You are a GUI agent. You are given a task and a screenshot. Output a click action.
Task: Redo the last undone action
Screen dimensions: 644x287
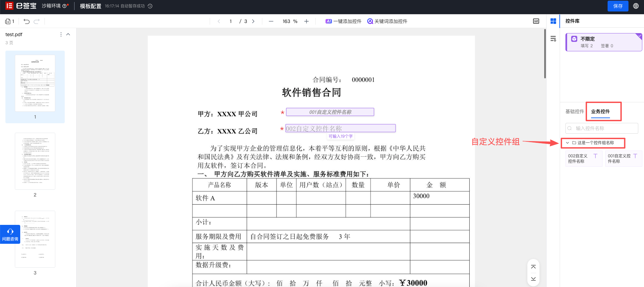pyautogui.click(x=37, y=21)
